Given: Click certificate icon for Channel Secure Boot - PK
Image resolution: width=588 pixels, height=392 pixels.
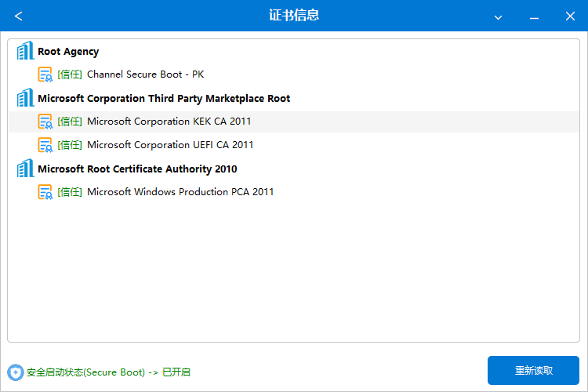Looking at the screenshot, I should click(45, 74).
